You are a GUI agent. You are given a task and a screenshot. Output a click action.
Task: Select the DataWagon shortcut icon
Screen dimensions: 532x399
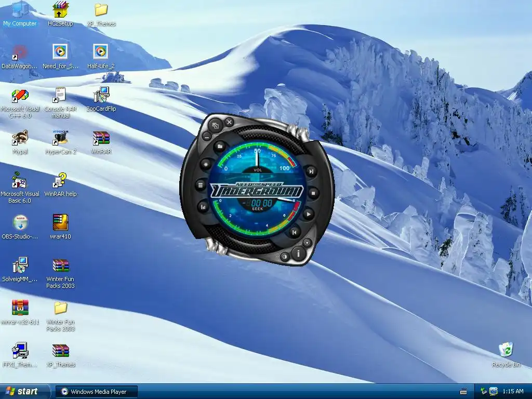coord(20,57)
